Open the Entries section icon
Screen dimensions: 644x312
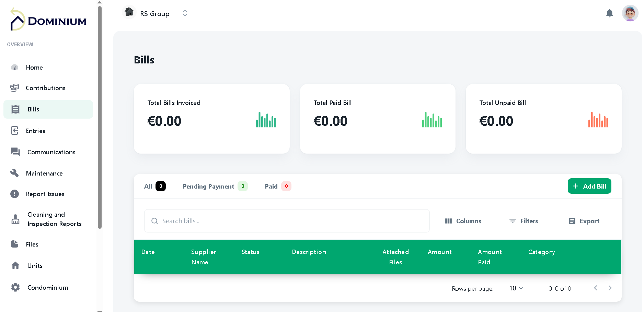[15, 131]
